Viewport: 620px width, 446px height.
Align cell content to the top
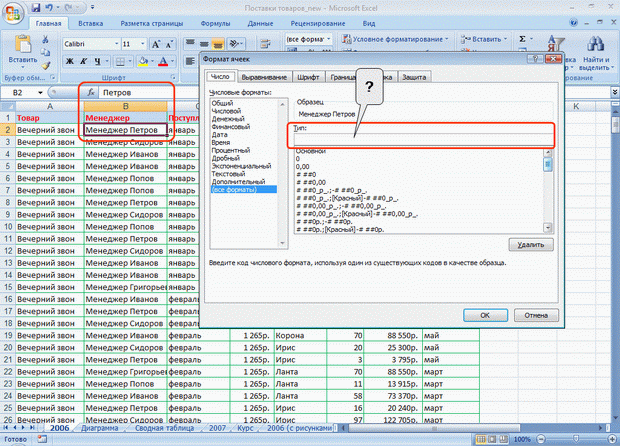[190, 43]
